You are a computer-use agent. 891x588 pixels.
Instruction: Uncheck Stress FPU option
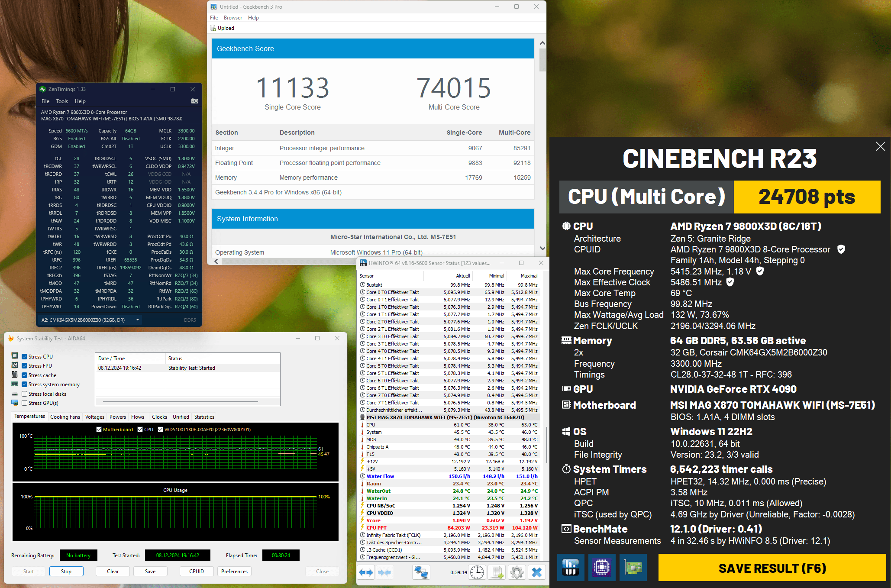click(25, 366)
